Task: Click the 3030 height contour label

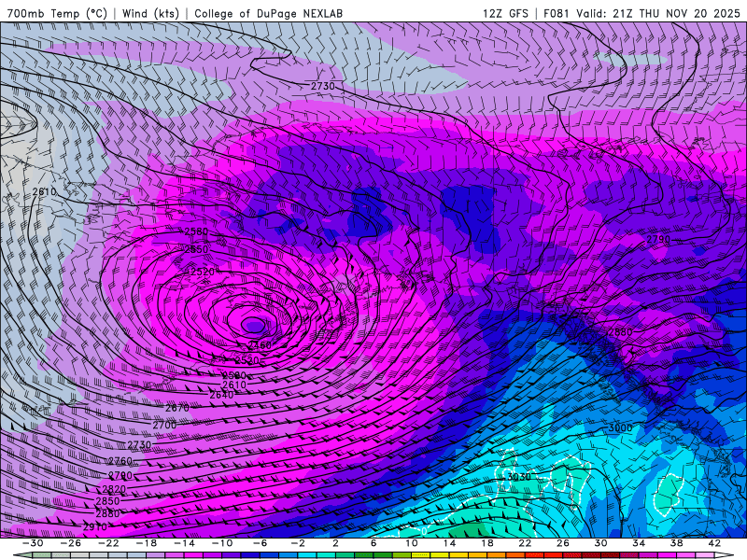Action: point(519,476)
